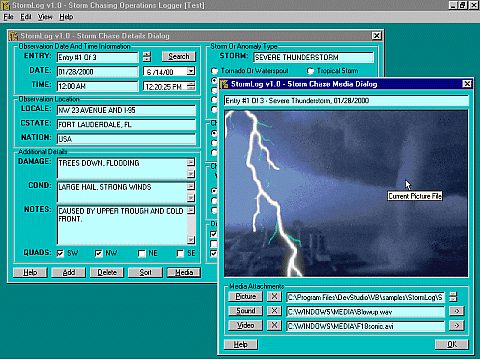This screenshot has width=480, height=360.
Task: Click the Media Dialog entry title field
Action: [346, 101]
